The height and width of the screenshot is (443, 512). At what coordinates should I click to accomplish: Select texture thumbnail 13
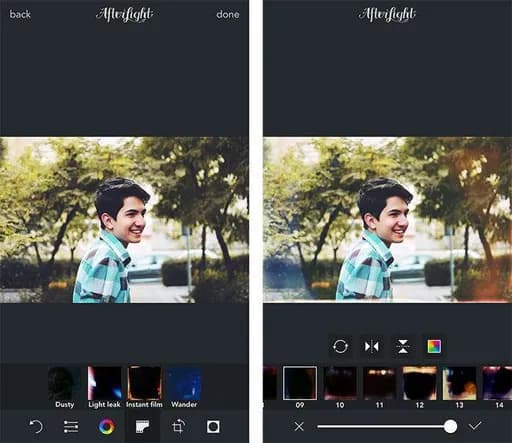pos(459,383)
